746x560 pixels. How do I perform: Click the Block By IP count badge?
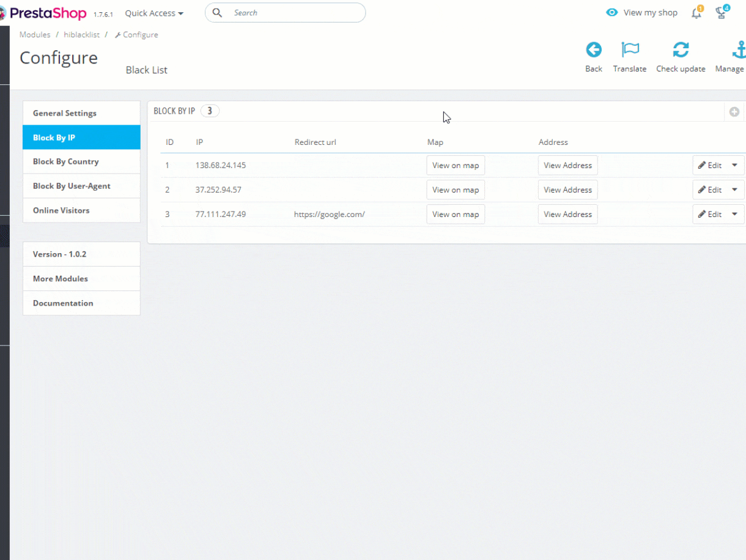coord(210,111)
